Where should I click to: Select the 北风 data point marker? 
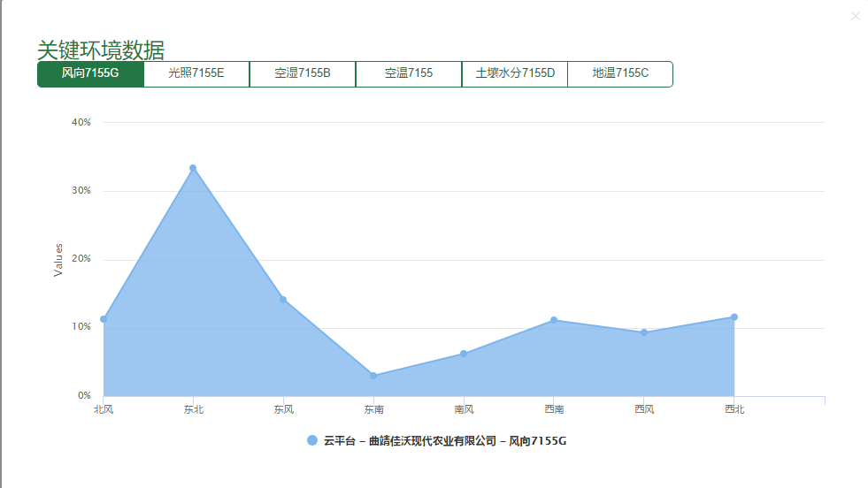(104, 319)
